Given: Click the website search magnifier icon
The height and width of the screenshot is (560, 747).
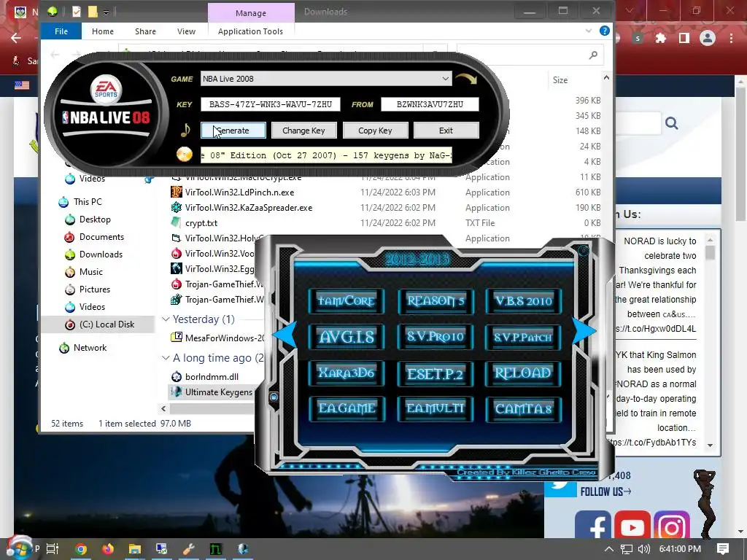Looking at the screenshot, I should tap(672, 123).
